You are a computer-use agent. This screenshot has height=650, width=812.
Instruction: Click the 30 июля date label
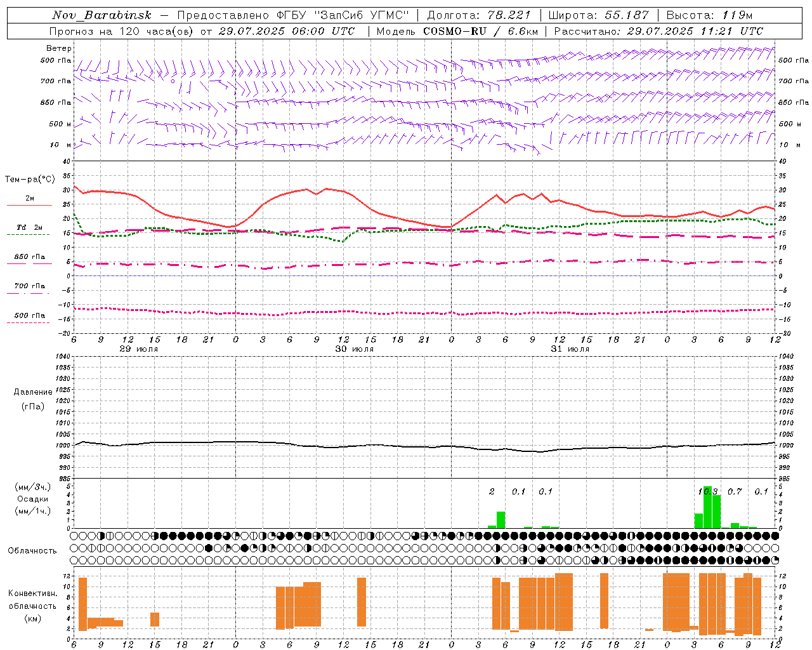[355, 349]
